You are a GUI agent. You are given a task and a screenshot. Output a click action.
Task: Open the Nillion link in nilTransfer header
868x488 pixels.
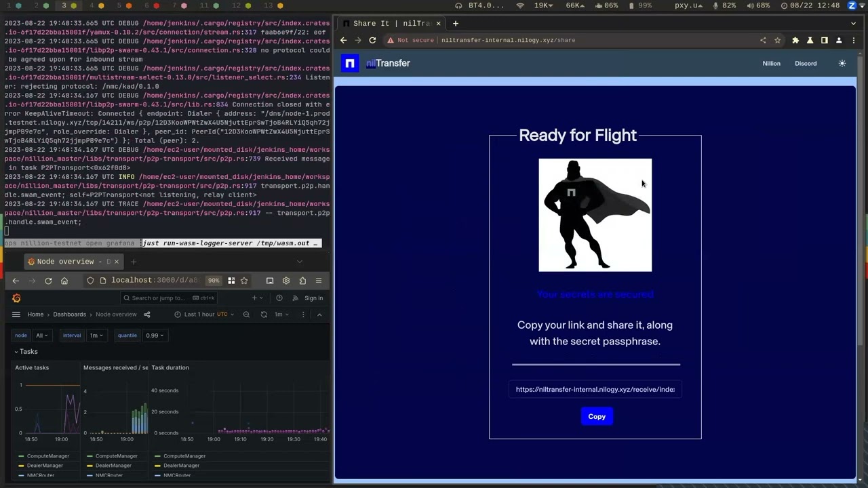[771, 63]
